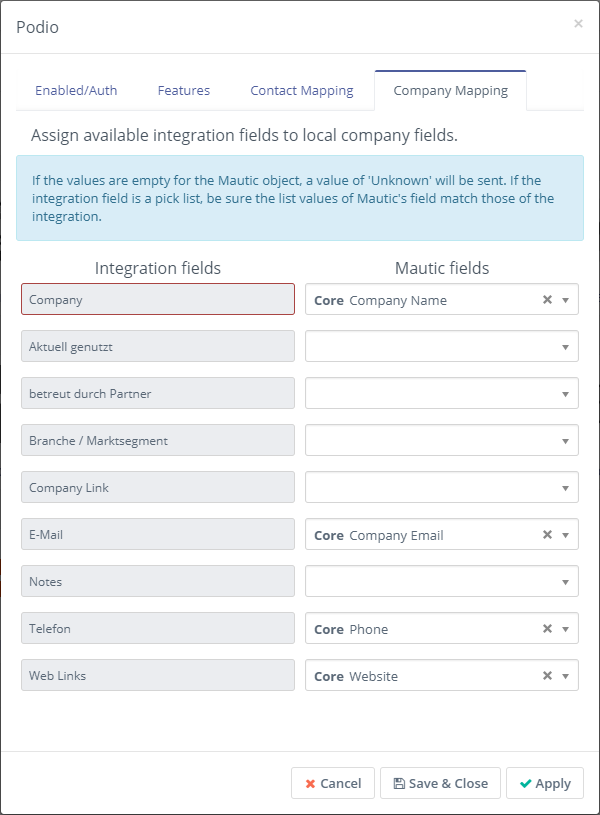Click the Cancel button

pyautogui.click(x=333, y=783)
